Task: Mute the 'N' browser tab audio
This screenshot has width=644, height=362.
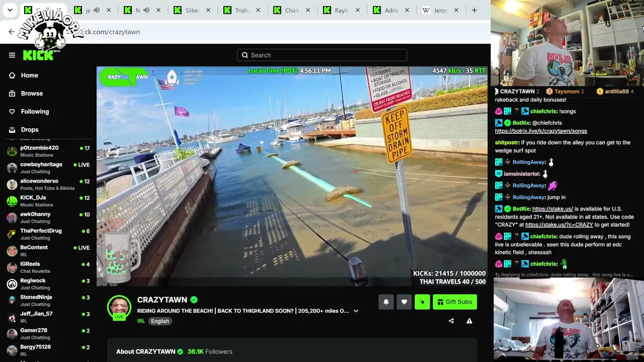Action: pos(146,10)
